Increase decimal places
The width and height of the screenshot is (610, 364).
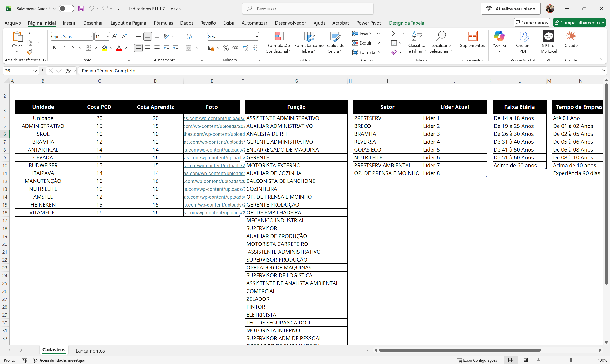245,48
